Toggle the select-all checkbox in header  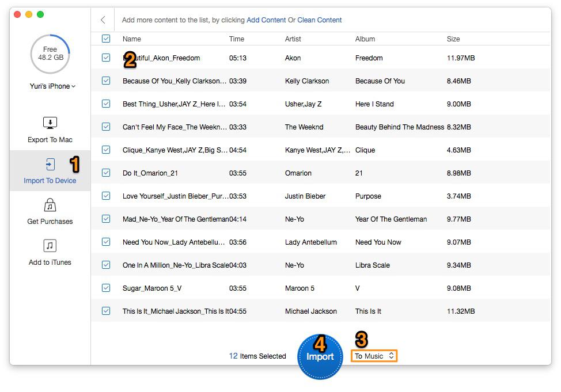point(106,39)
